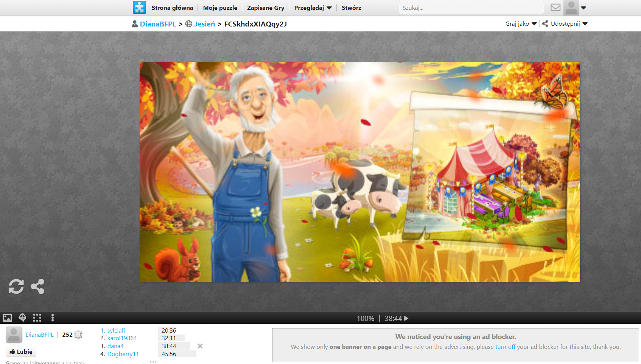
Task: Open dana4 leaderboard profile
Action: click(115, 346)
